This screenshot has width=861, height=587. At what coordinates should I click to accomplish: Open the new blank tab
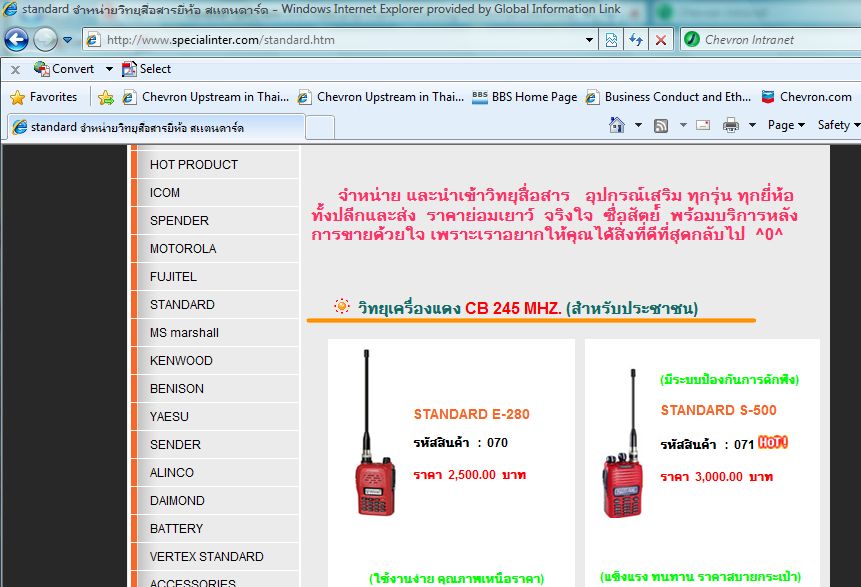pos(320,127)
